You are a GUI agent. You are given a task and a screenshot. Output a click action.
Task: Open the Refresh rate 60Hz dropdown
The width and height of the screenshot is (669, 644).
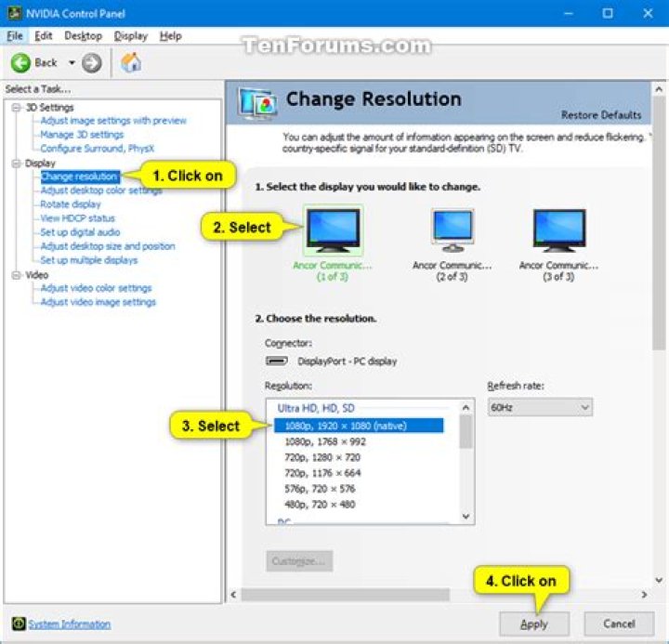[540, 407]
